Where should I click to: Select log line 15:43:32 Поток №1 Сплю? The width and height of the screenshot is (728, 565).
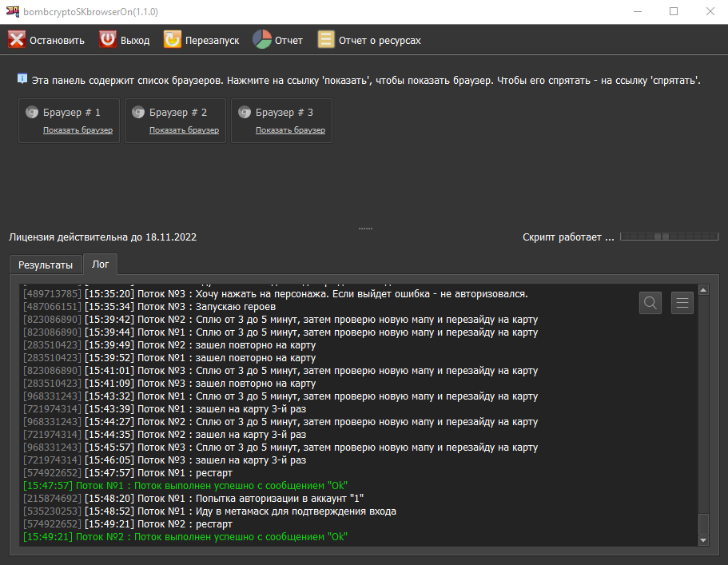pyautogui.click(x=281, y=396)
